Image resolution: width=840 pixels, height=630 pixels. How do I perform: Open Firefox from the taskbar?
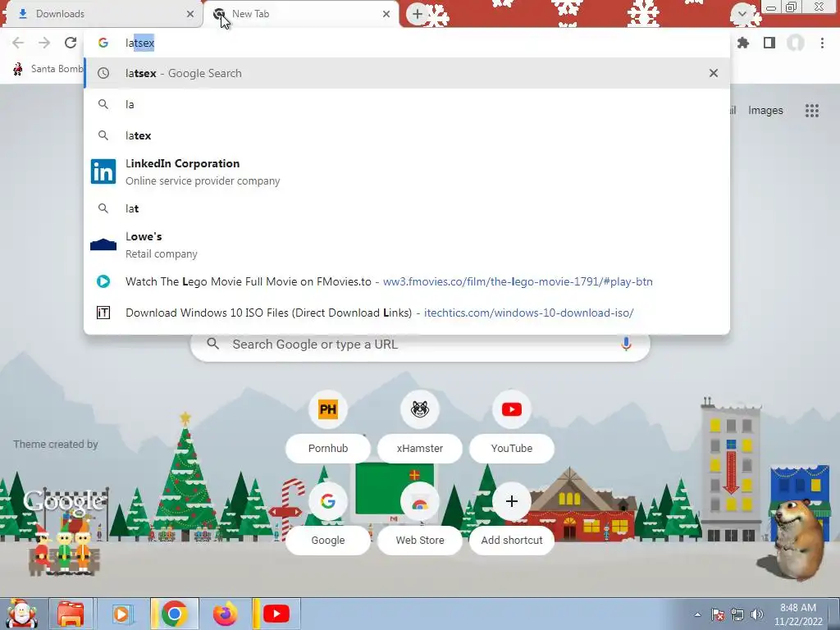pyautogui.click(x=225, y=614)
